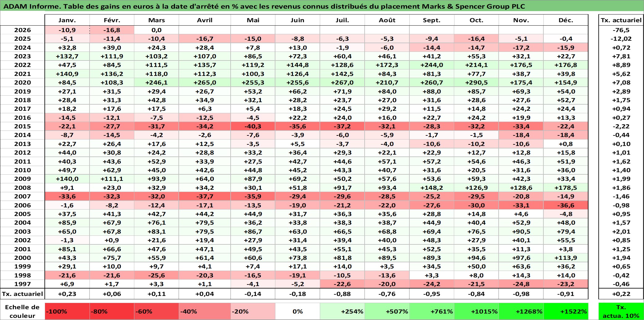Click the -100% red color scale swatch
This screenshot has width=644, height=320.
[x=67, y=311]
